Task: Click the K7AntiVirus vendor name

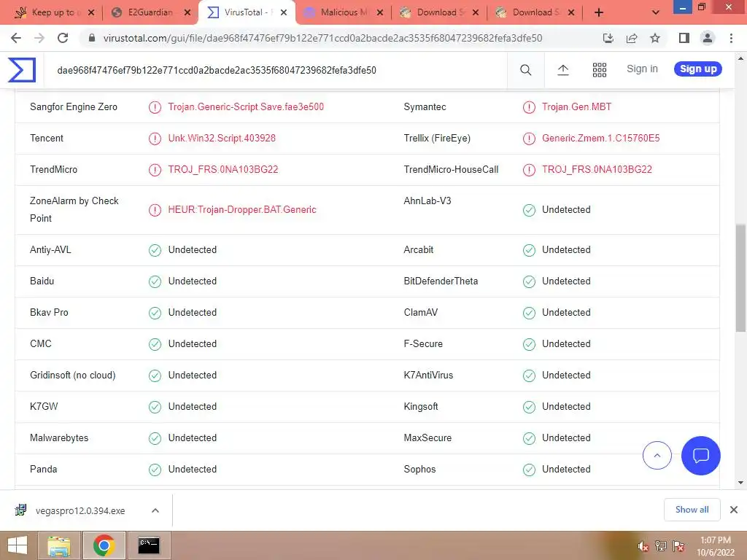Action: pos(428,376)
